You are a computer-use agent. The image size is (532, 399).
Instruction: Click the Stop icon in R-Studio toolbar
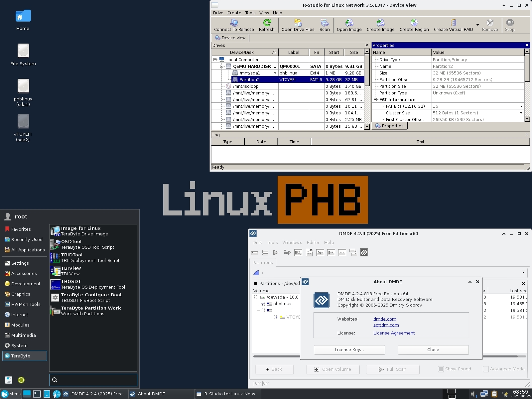click(x=510, y=25)
